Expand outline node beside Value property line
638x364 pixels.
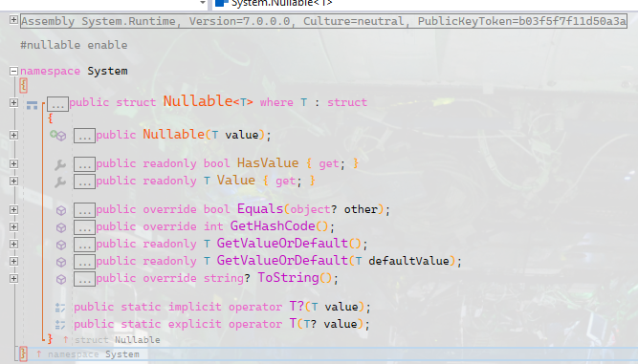[x=13, y=181]
